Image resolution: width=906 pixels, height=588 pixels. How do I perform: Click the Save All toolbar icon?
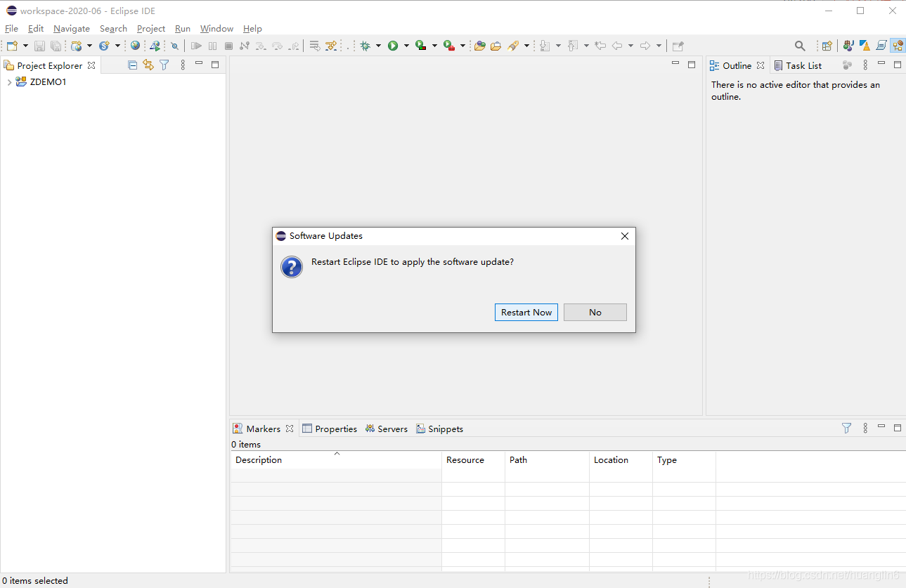56,46
